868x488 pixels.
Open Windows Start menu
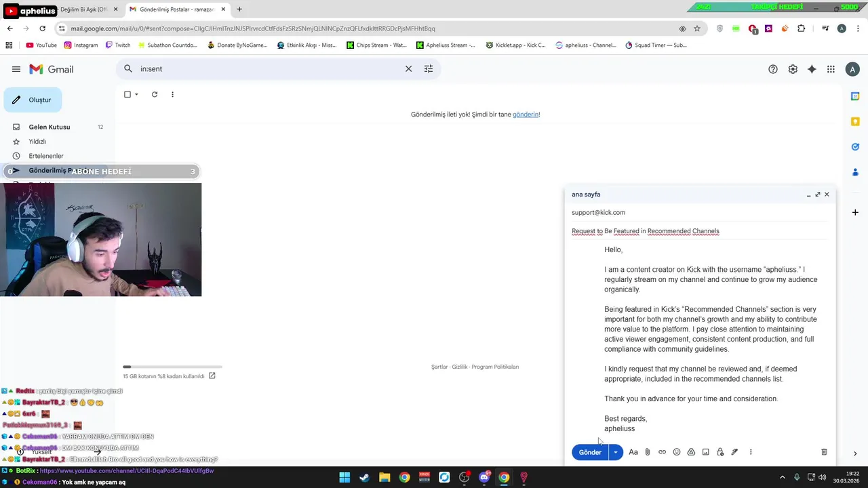pyautogui.click(x=344, y=477)
